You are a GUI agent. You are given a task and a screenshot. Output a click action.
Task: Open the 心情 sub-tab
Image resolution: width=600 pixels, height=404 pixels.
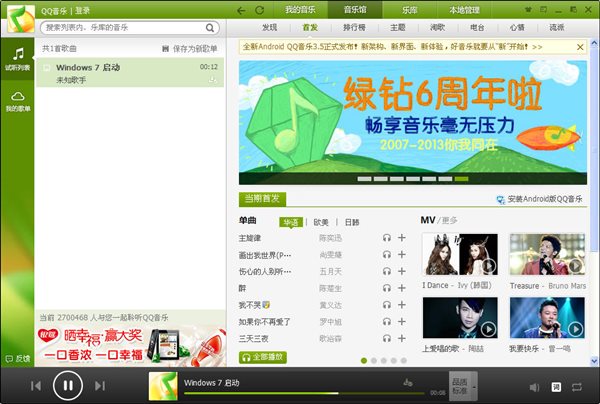[517, 28]
